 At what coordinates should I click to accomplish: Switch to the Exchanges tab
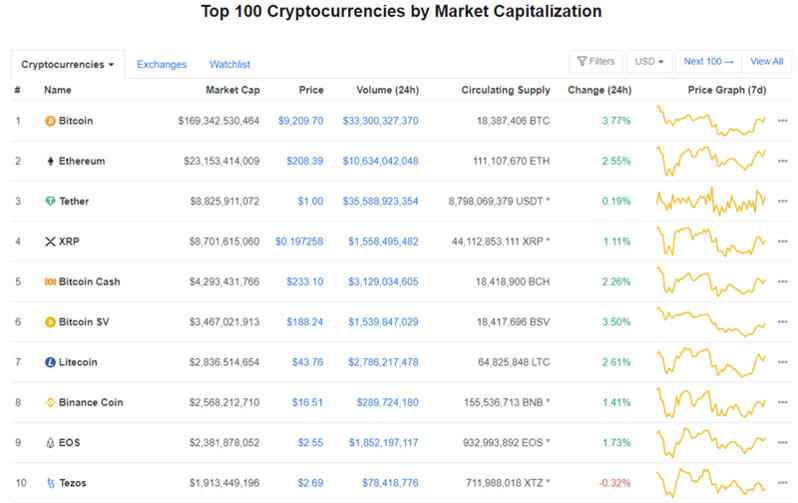162,64
